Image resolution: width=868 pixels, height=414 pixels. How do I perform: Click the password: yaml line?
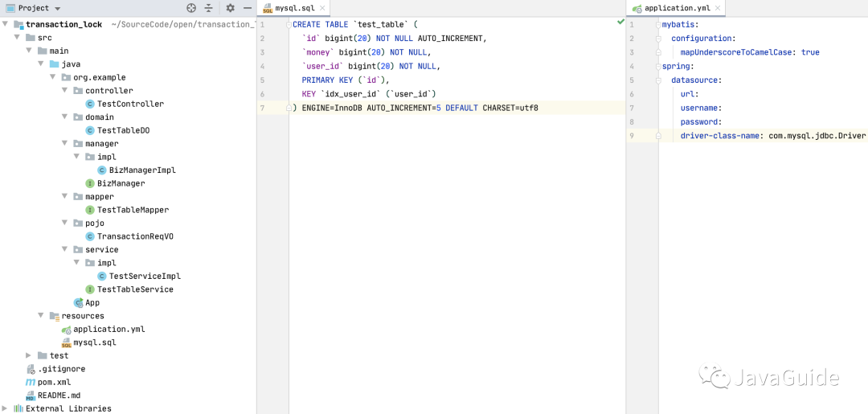pyautogui.click(x=702, y=121)
